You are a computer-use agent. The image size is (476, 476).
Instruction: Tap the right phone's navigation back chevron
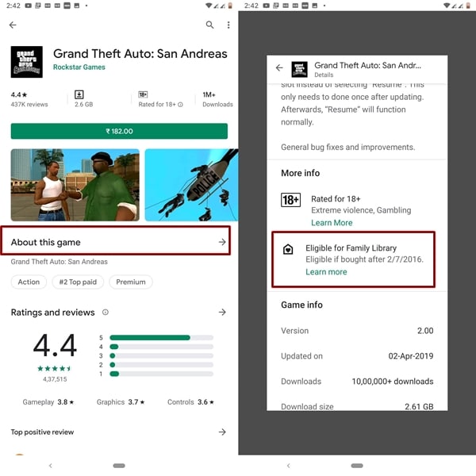pyautogui.click(x=289, y=466)
